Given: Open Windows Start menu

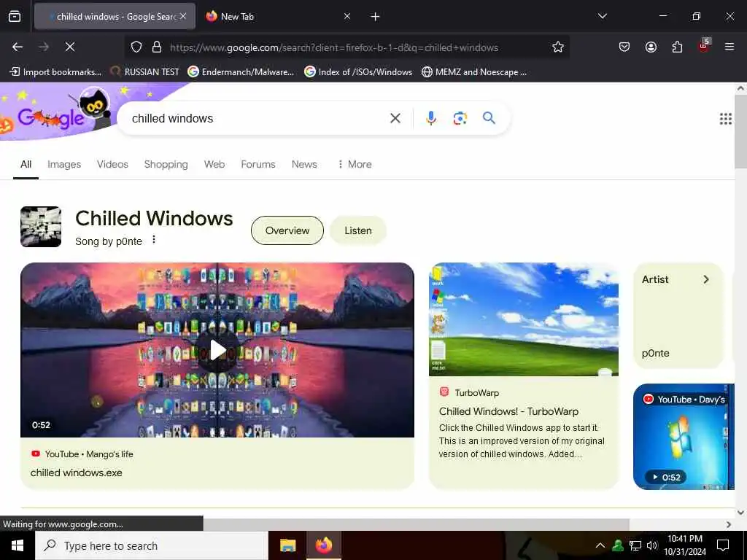Looking at the screenshot, I should click(18, 545).
